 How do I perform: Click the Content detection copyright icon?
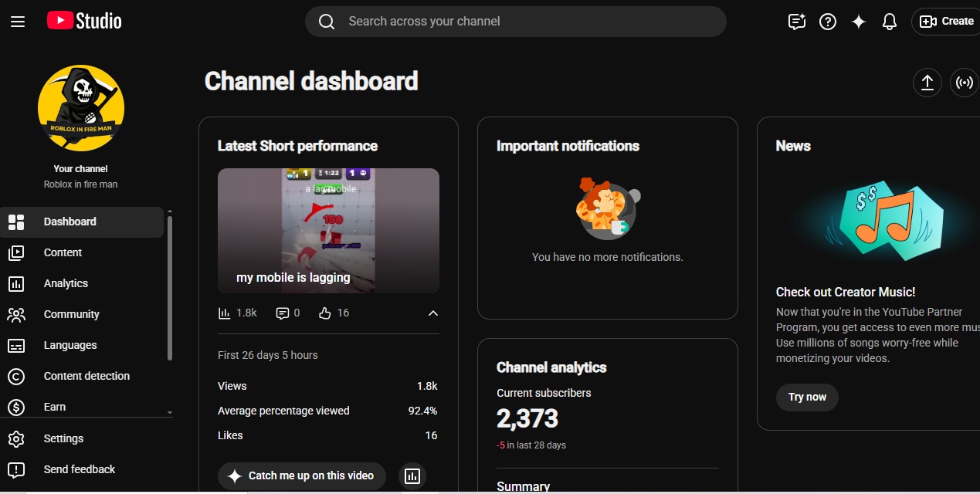pyautogui.click(x=16, y=376)
